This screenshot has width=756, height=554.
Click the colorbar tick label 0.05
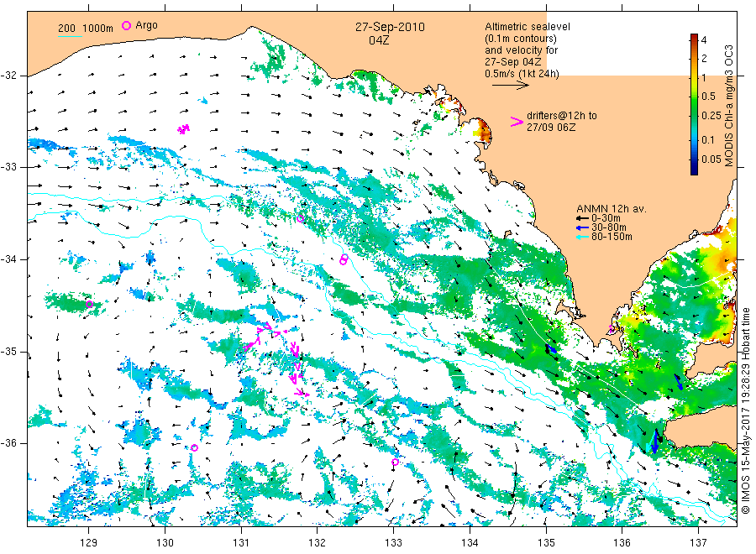pyautogui.click(x=711, y=159)
